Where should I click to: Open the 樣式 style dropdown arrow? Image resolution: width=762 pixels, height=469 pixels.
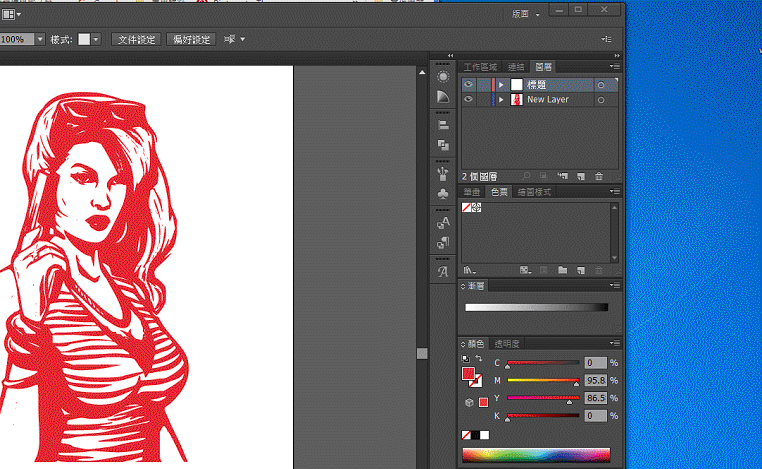96,39
